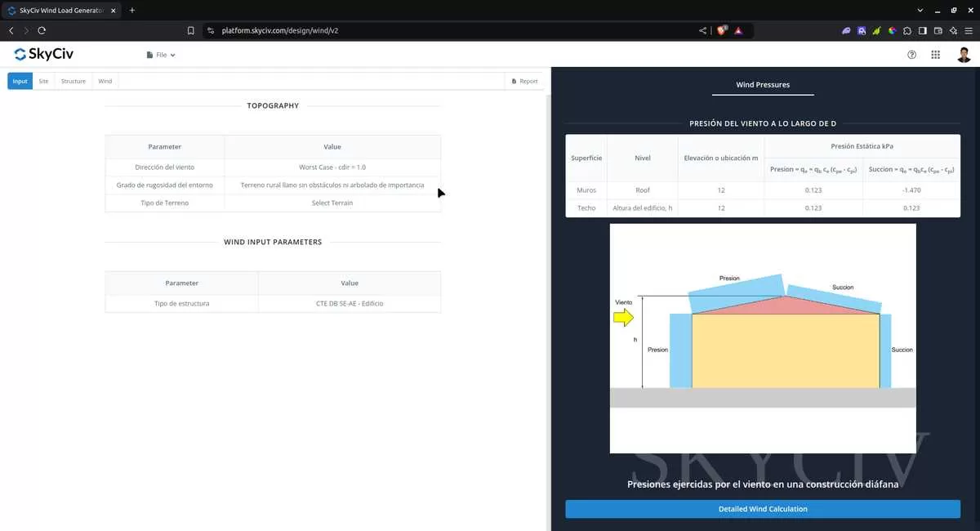Click the Presión Estática kPa column header

pos(862,146)
